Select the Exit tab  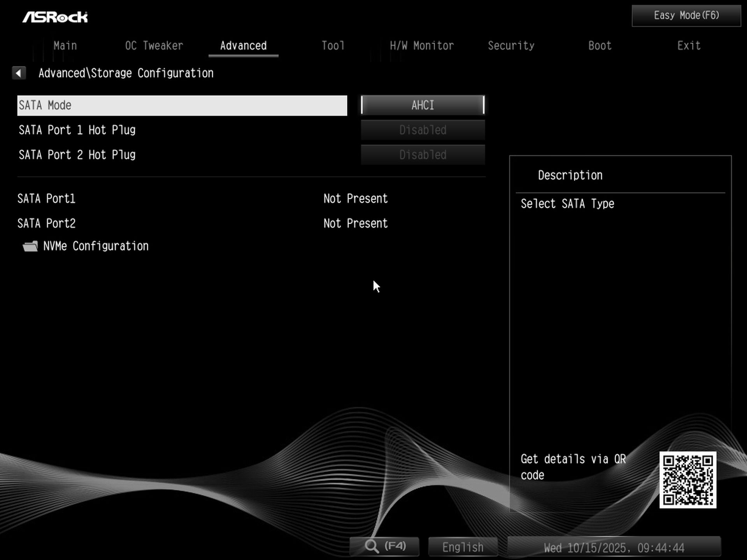click(689, 46)
